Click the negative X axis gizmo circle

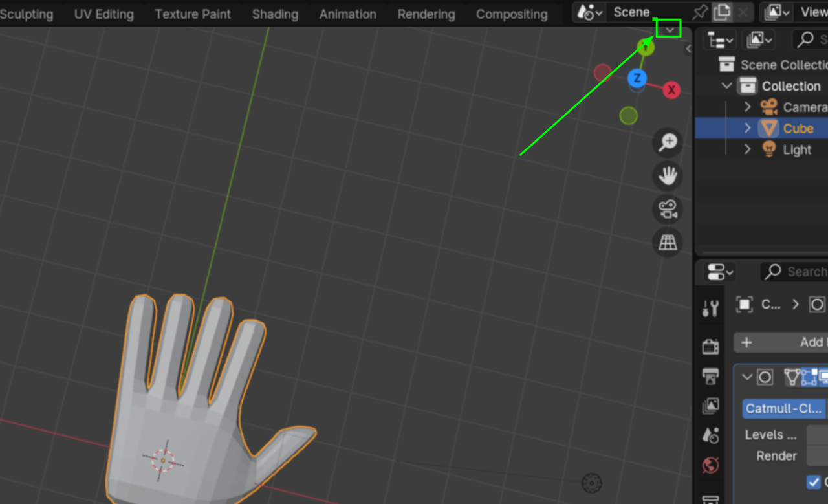pyautogui.click(x=603, y=72)
